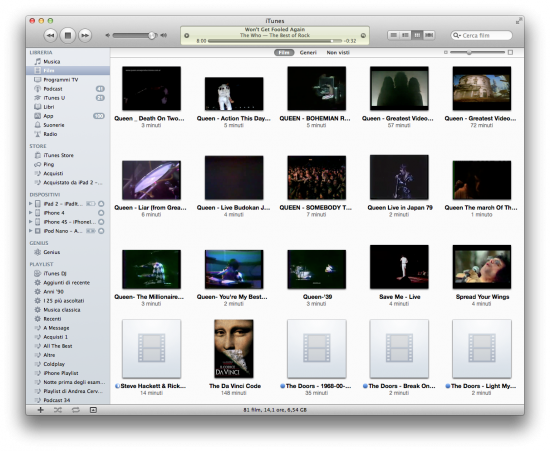Select Spread Your Wings video thumbnail
Viewport: 550px width, 451px height.
tap(482, 267)
